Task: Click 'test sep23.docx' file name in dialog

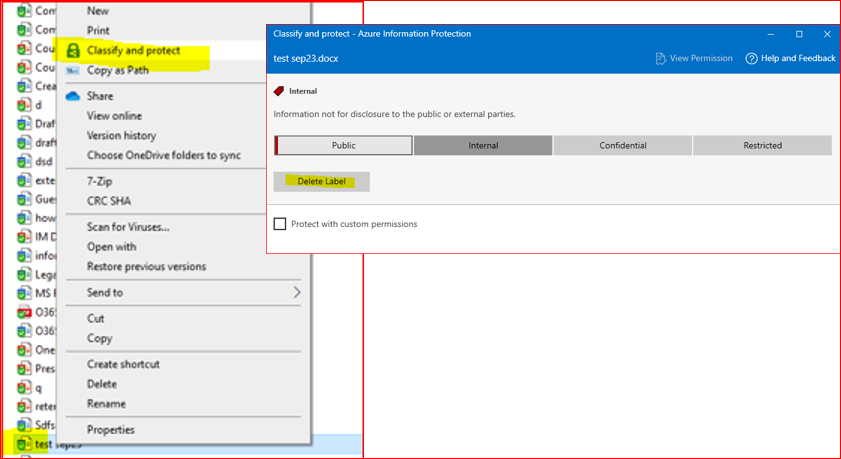Action: tap(306, 58)
